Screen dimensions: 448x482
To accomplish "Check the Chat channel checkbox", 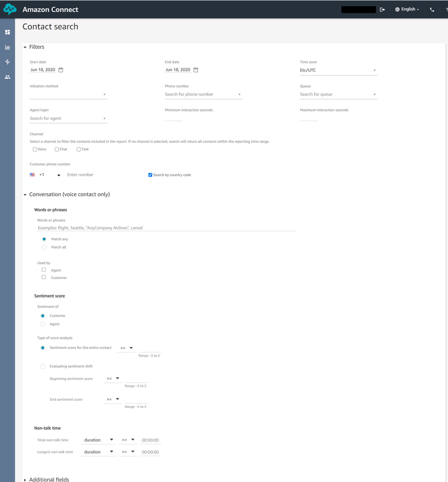I will (57, 149).
